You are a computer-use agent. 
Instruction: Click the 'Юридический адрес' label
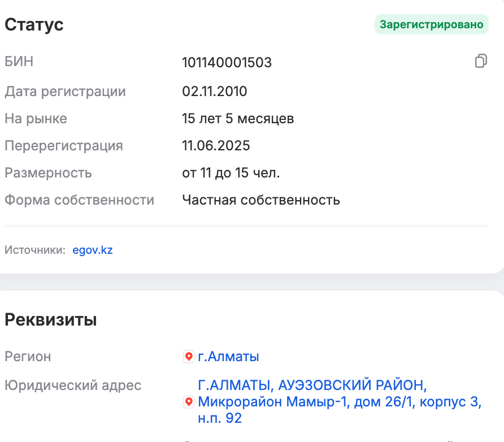click(x=73, y=385)
